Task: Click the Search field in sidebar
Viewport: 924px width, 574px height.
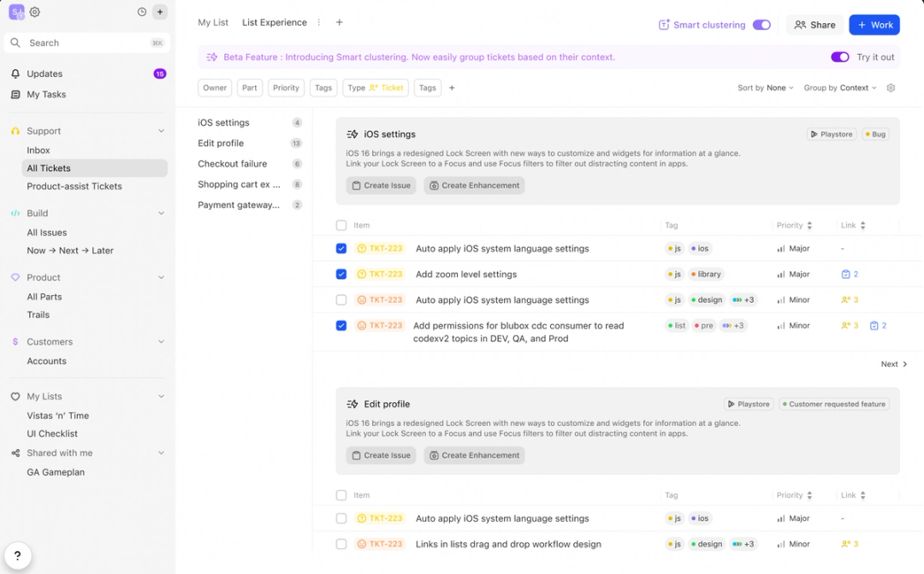Action: click(86, 43)
